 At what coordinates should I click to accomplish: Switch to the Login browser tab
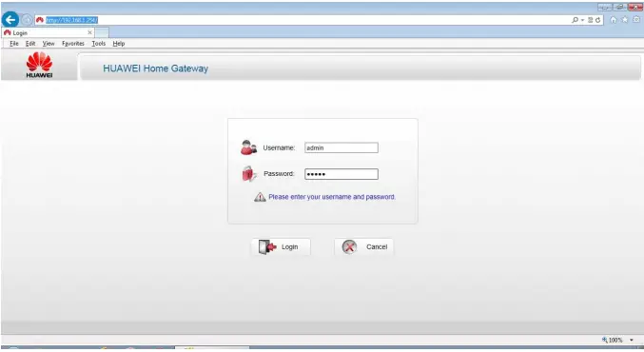point(48,32)
